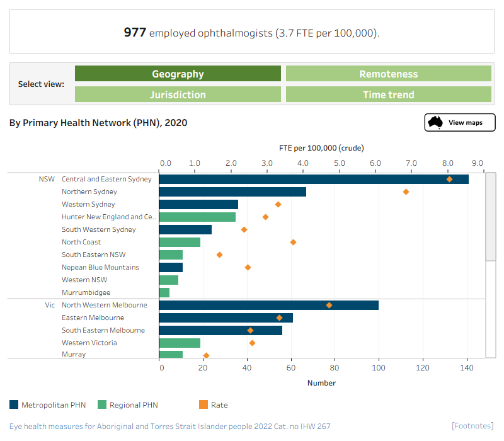504x441 pixels.
Task: Click Northern Sydney rate diamond marker
Action: click(x=406, y=192)
